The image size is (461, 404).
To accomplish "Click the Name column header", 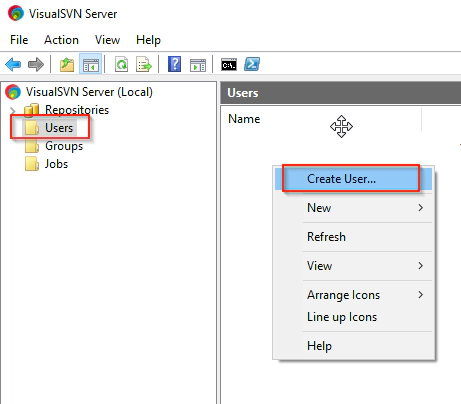I will coord(321,119).
